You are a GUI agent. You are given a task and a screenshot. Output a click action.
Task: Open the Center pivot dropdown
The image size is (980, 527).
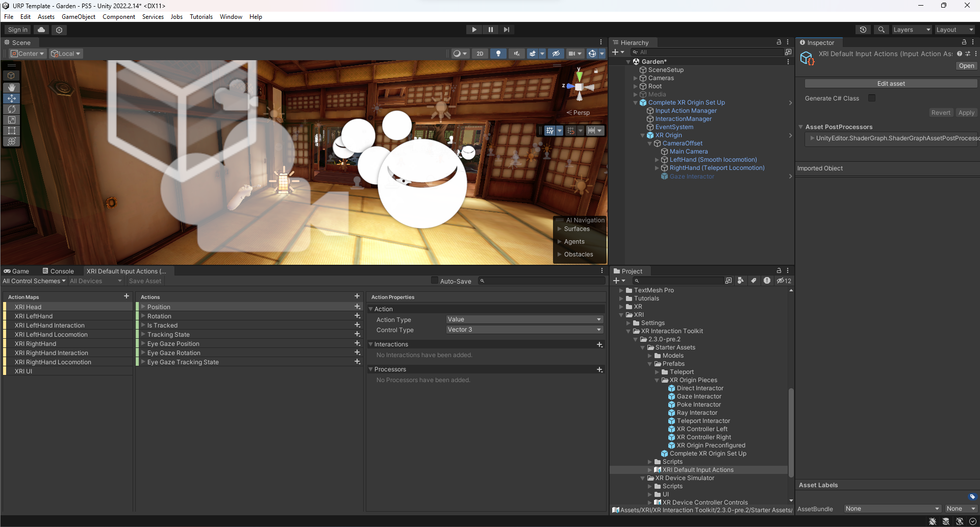tap(28, 54)
